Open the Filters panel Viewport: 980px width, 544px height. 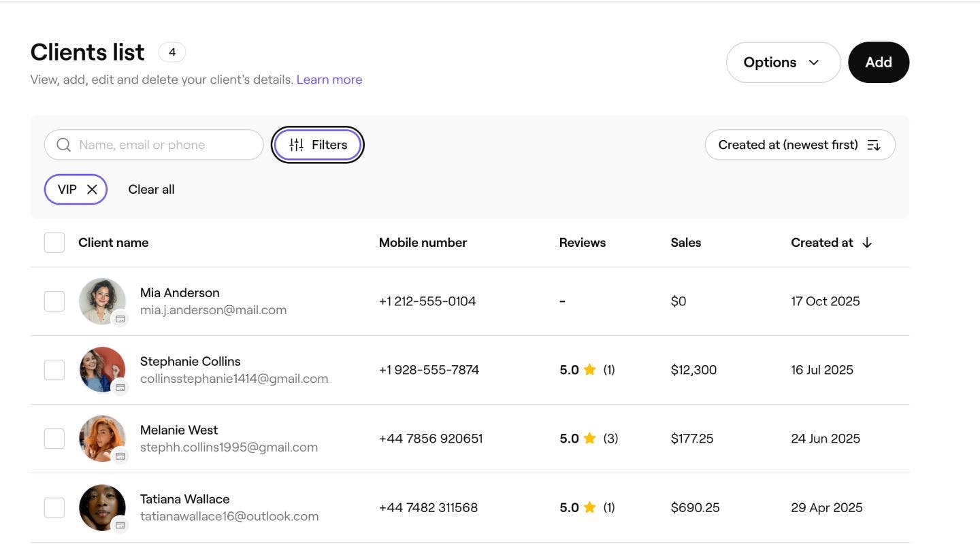coord(318,145)
